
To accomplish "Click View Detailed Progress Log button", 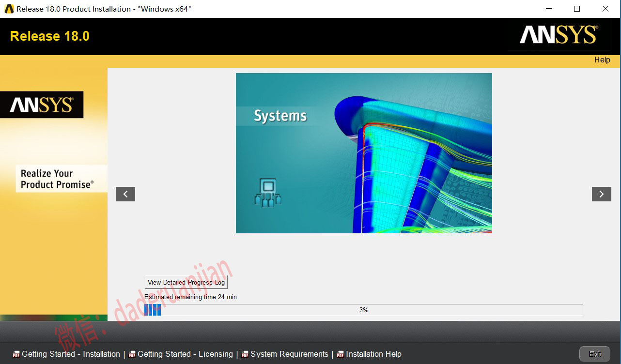I will pos(186,282).
